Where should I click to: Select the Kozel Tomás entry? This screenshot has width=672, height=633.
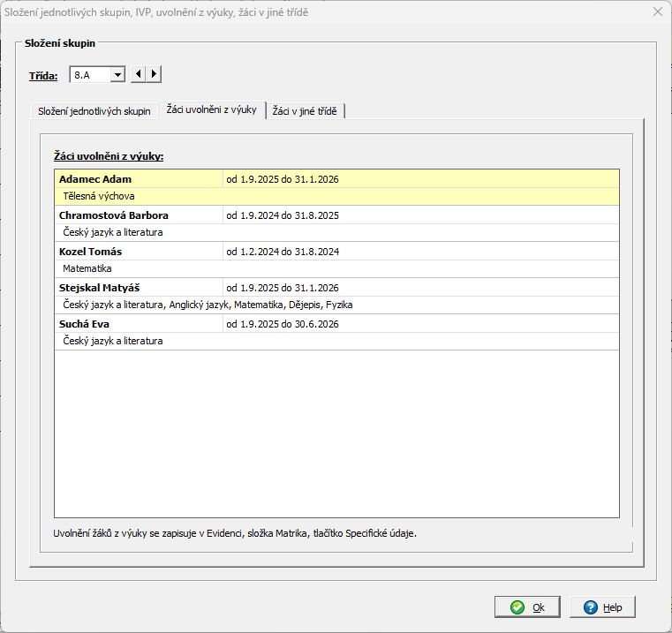(90, 252)
